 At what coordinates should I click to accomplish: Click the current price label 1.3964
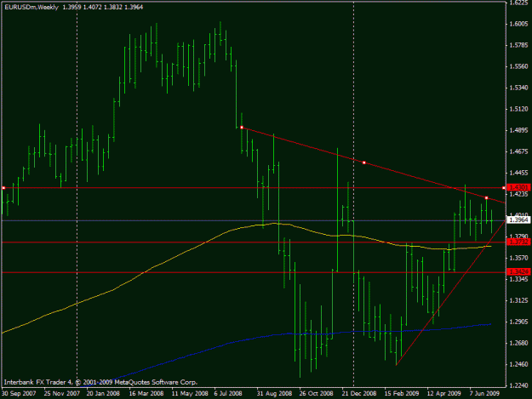click(518, 220)
